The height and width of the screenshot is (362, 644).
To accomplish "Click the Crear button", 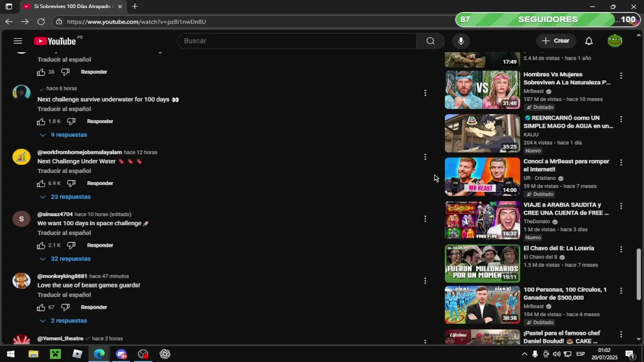I will pyautogui.click(x=556, y=41).
